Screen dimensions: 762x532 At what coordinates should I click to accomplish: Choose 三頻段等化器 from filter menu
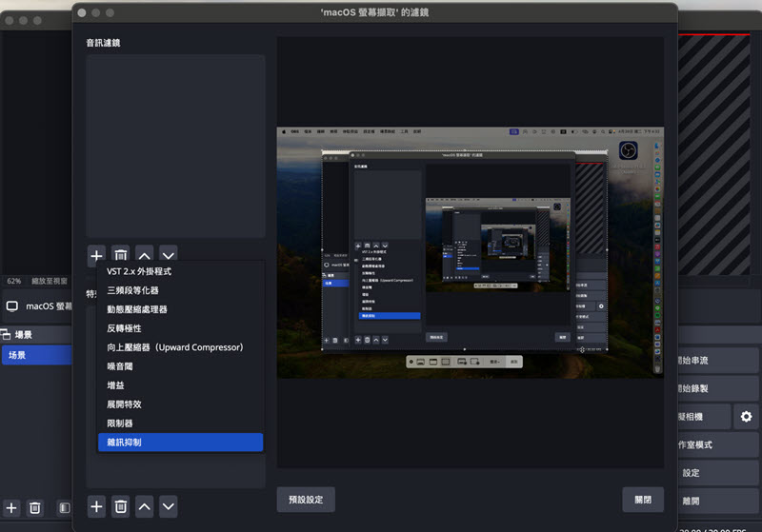coord(181,290)
